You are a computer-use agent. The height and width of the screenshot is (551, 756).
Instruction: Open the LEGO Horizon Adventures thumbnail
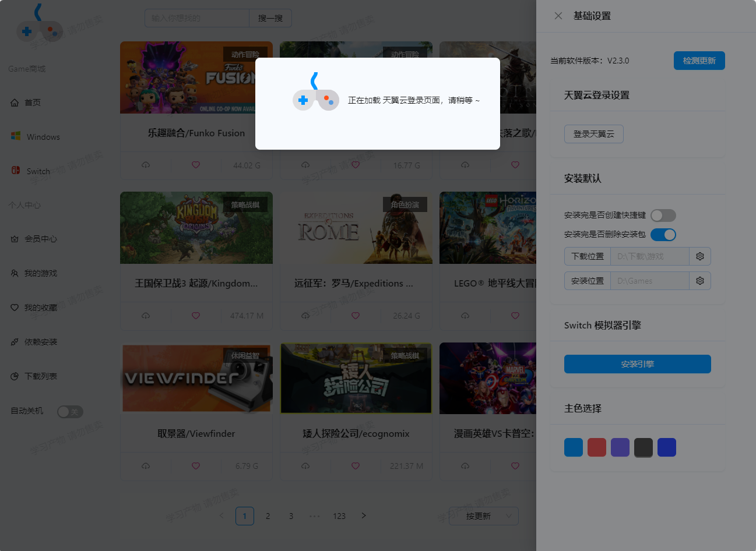pyautogui.click(x=488, y=228)
